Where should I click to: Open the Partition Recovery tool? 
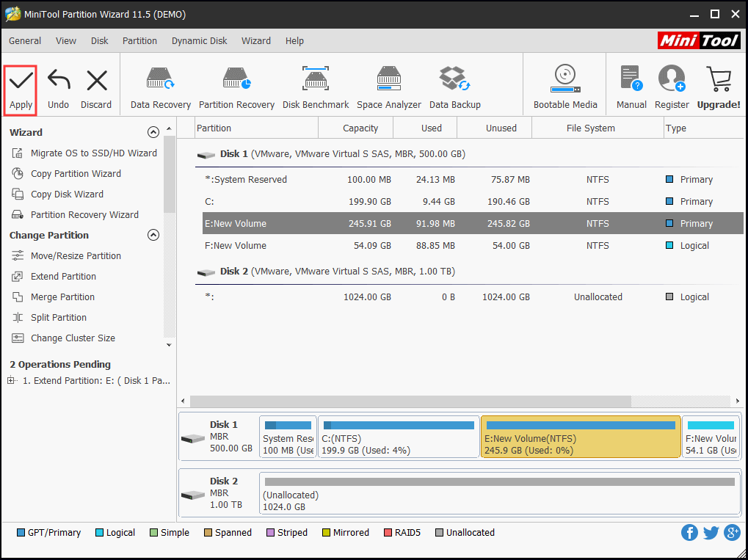236,88
